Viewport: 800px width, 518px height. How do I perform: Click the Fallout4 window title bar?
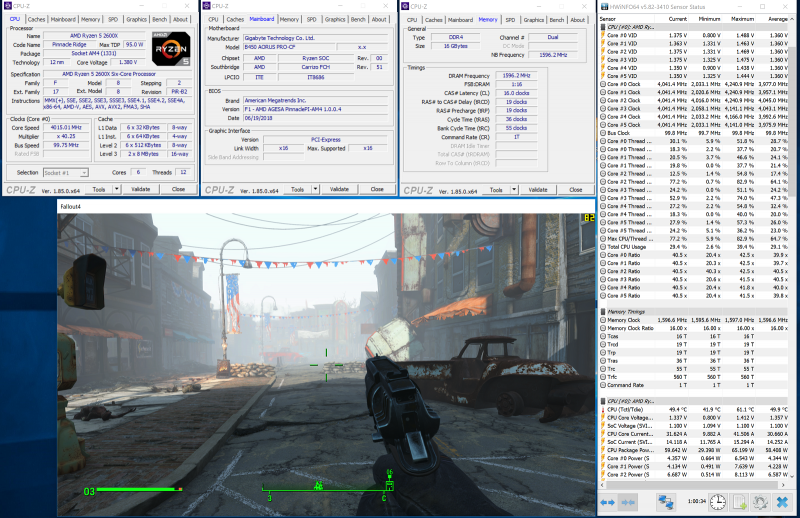[x=326, y=207]
